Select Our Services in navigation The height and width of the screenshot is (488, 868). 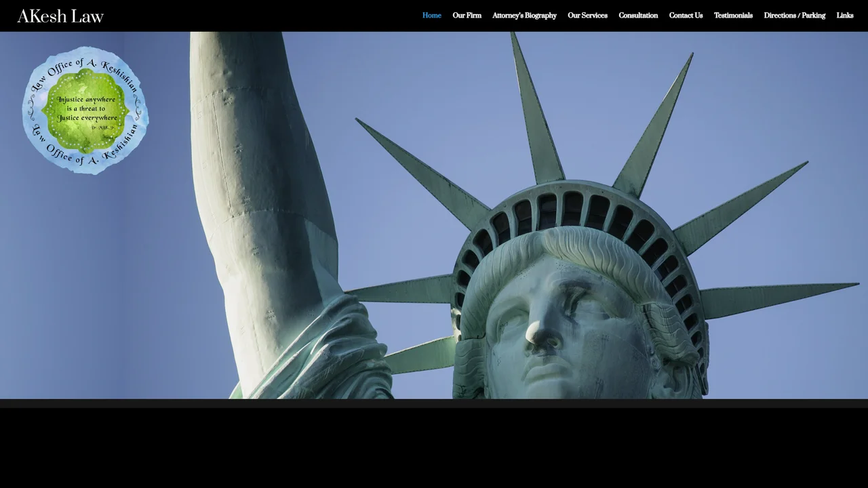point(587,16)
